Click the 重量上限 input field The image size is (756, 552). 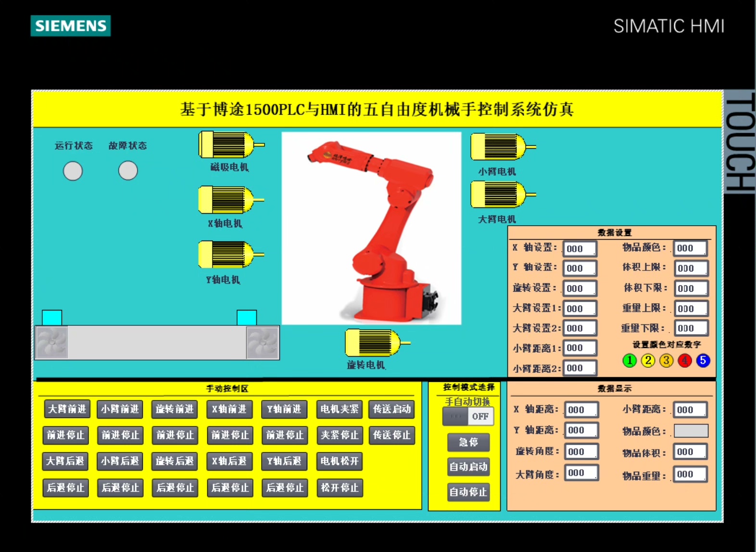click(691, 308)
